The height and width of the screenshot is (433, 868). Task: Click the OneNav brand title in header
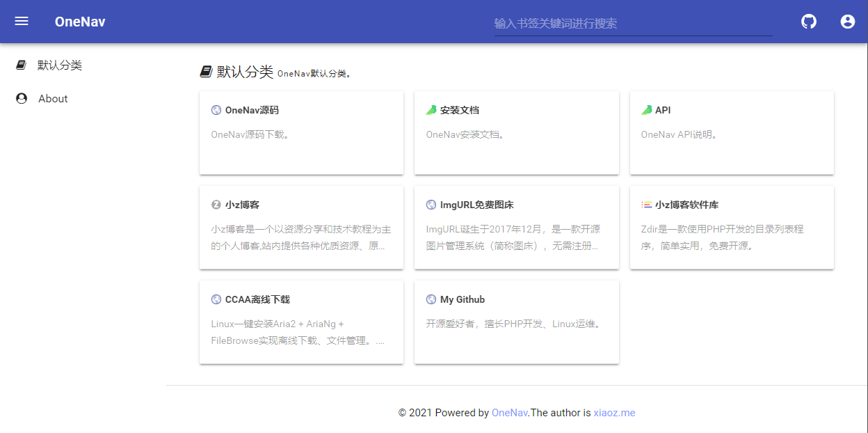[80, 22]
